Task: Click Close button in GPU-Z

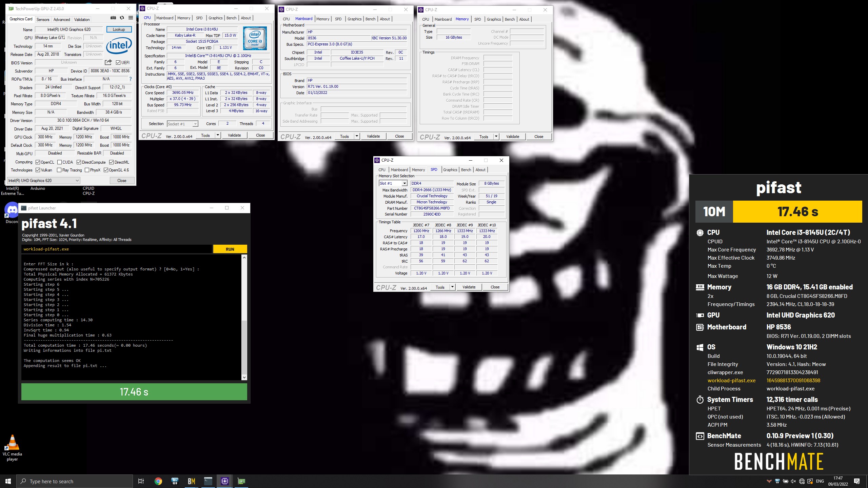Action: click(122, 181)
